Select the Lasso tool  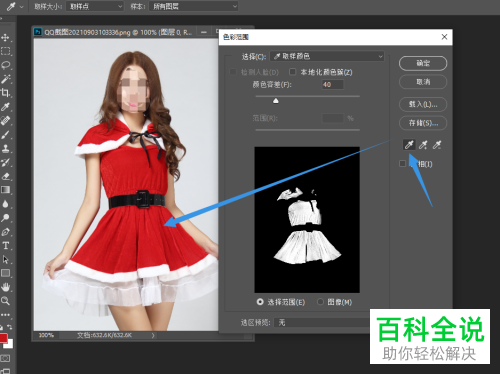tap(5, 65)
